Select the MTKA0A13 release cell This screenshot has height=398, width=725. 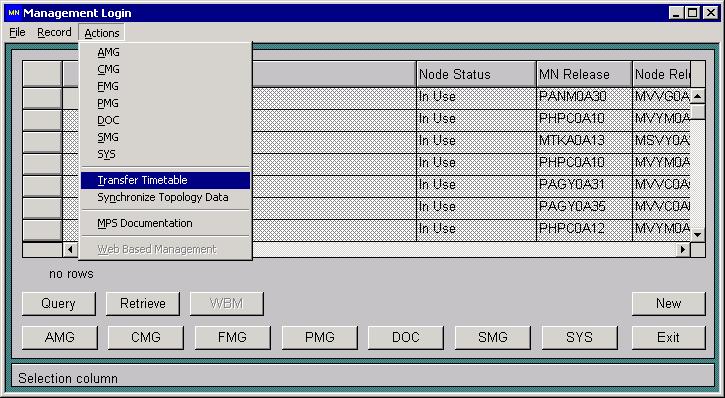584,141
